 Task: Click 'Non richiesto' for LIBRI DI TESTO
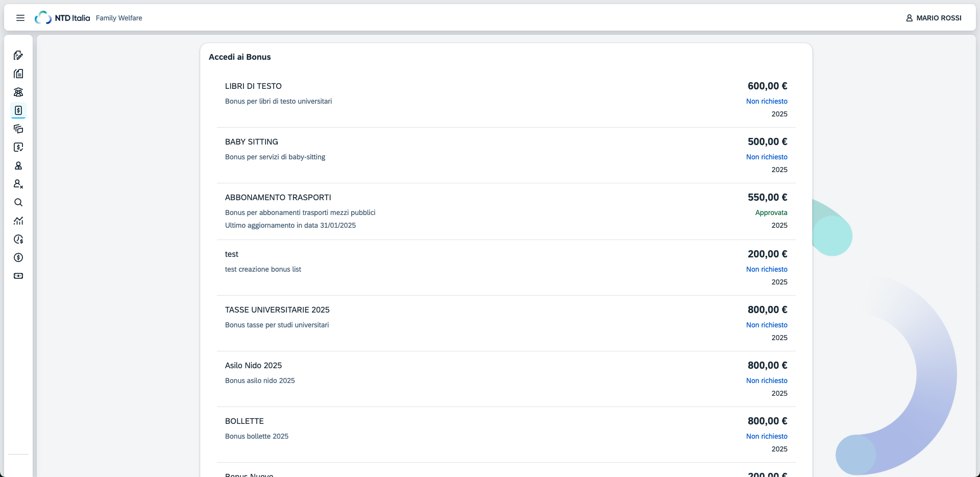pos(767,101)
